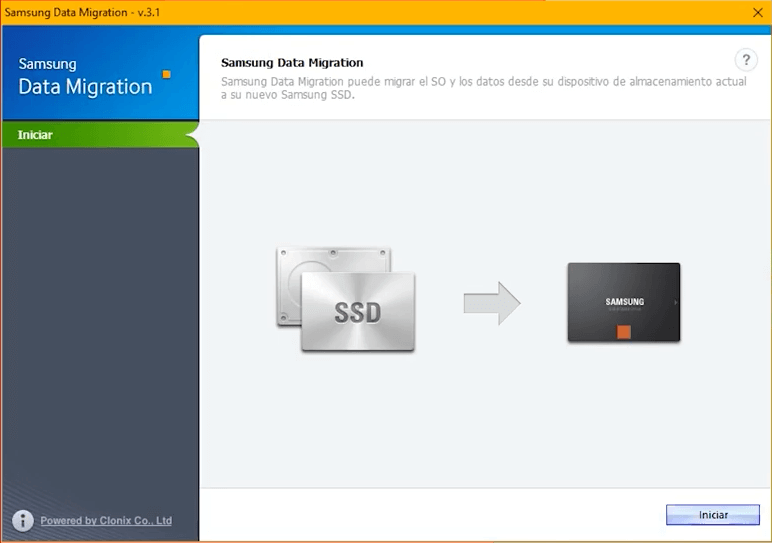
Task: Click the Iniciar button at bottom right
Action: [712, 514]
